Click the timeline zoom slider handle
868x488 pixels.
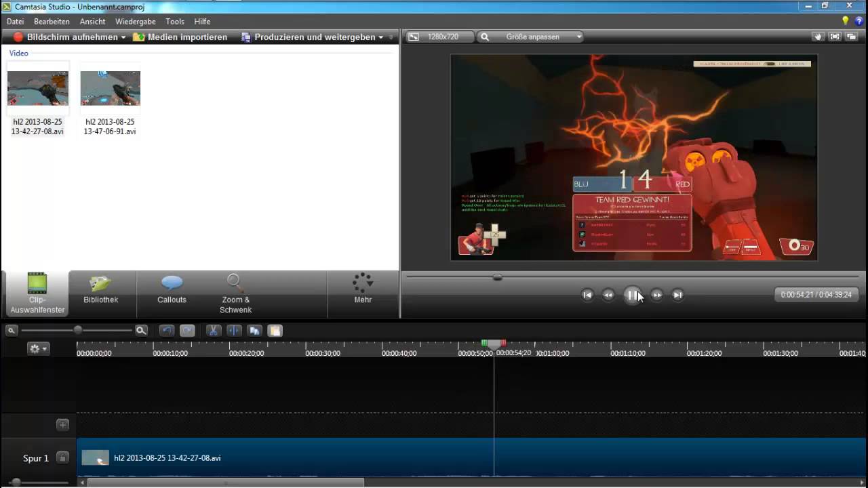click(78, 330)
